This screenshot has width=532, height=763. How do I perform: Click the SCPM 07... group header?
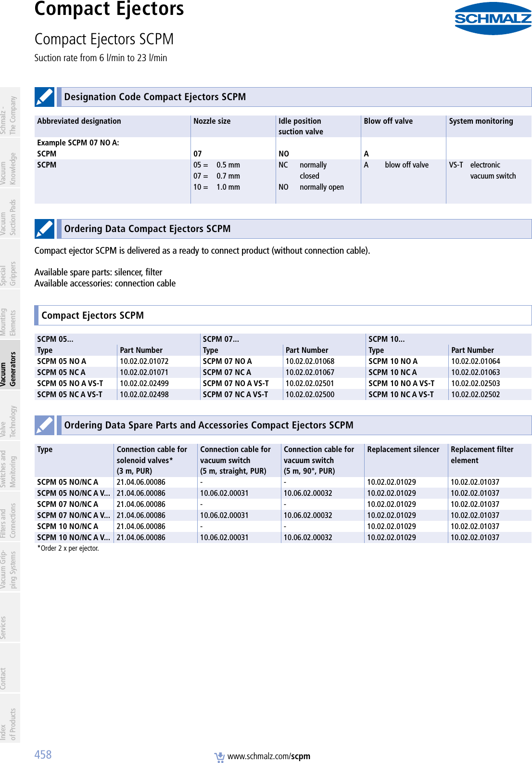click(221, 339)
